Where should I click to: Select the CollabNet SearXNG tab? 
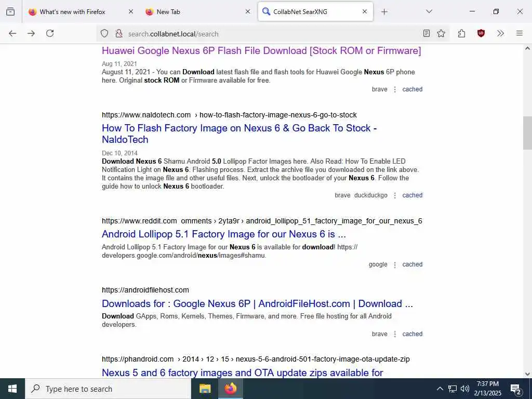tap(315, 11)
